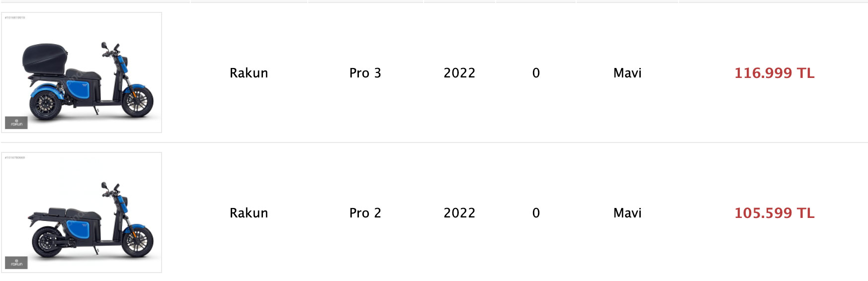The image size is (868, 281).
Task: Open the Pro 3 model listing
Action: point(365,73)
